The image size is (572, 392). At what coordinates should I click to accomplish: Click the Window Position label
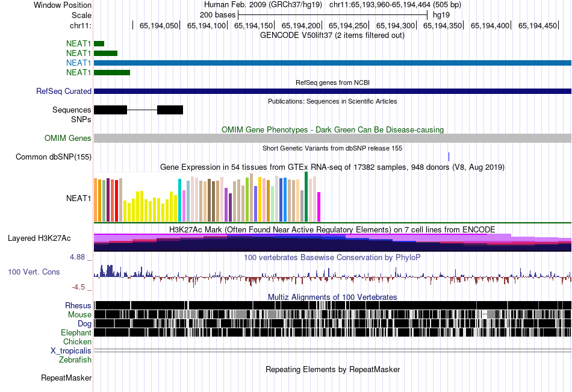click(63, 5)
